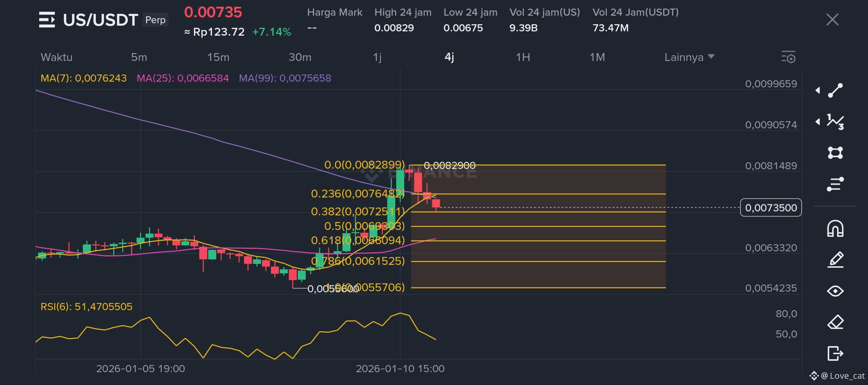Select the trend line drawing tool
Viewport: 868px width, 385px height.
tap(835, 90)
